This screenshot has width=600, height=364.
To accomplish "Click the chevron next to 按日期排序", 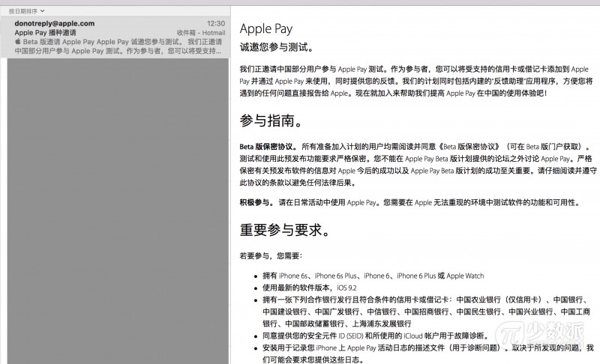I will (42, 11).
